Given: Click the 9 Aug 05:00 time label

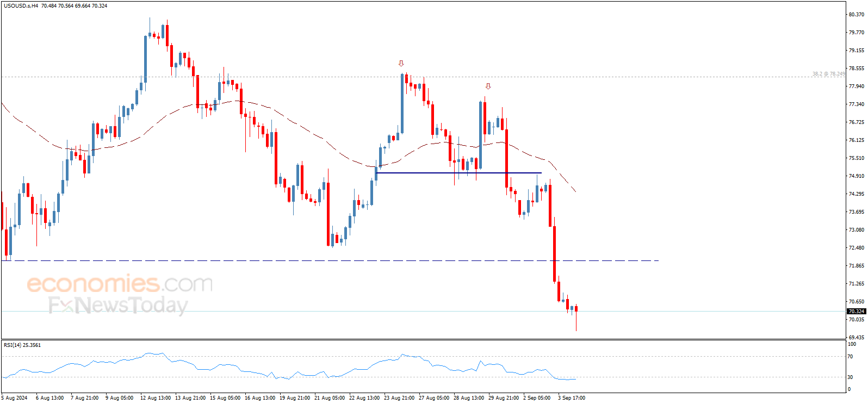Looking at the screenshot, I should pyautogui.click(x=120, y=398).
